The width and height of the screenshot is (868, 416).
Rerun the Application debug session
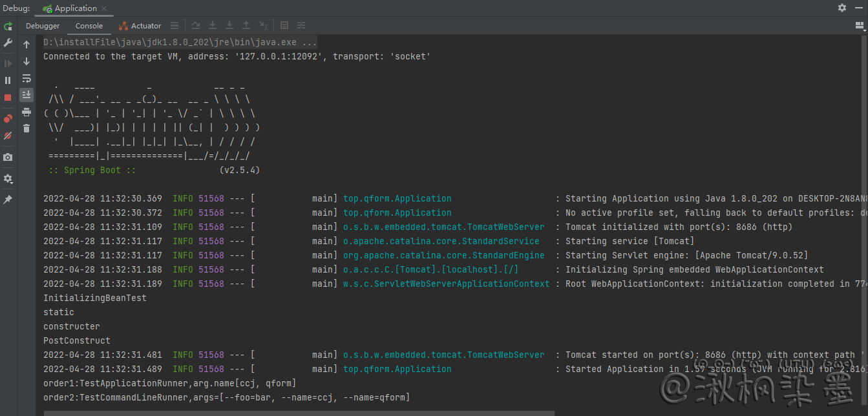point(8,26)
